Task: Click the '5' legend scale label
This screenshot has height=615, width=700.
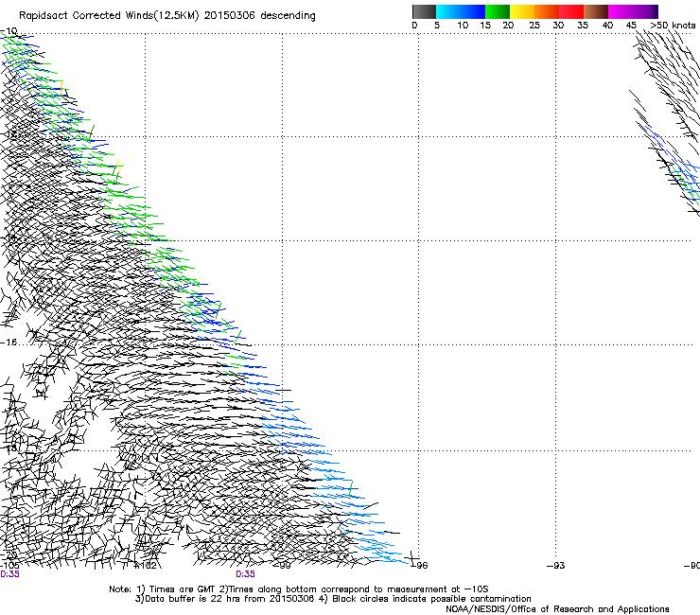Action: 437,26
